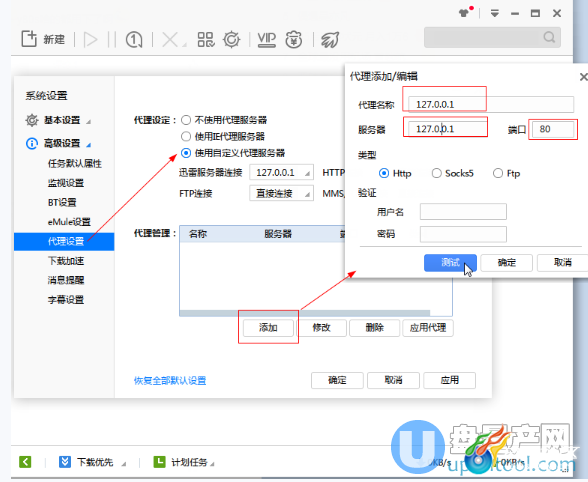Click 恢复全部默认设置 link
The image size is (588, 482).
(170, 381)
